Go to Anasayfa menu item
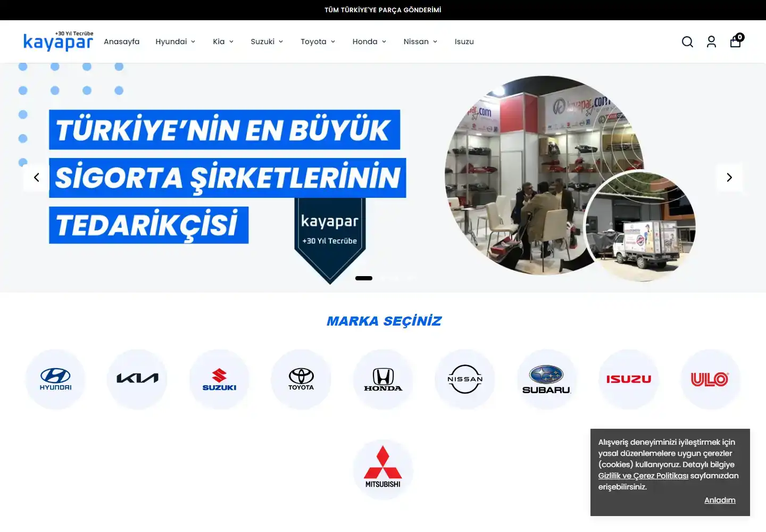 [x=122, y=41]
